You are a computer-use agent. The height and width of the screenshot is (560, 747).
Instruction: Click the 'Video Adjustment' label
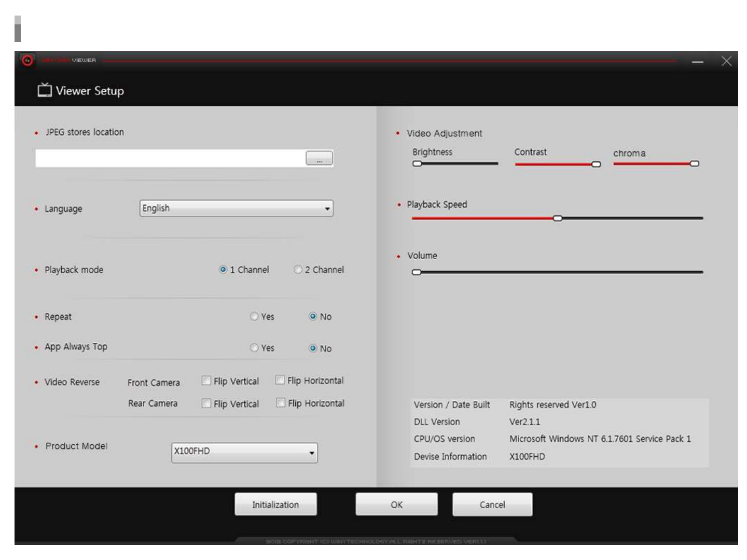[445, 133]
